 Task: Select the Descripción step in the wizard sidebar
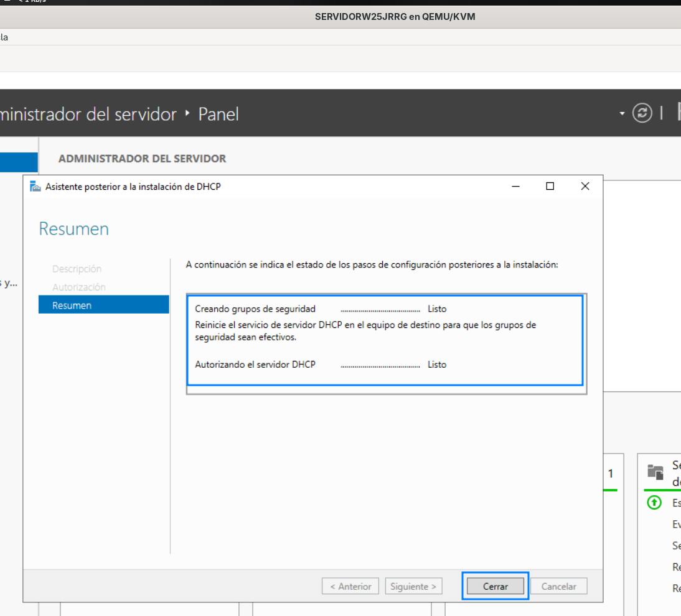pyautogui.click(x=77, y=269)
